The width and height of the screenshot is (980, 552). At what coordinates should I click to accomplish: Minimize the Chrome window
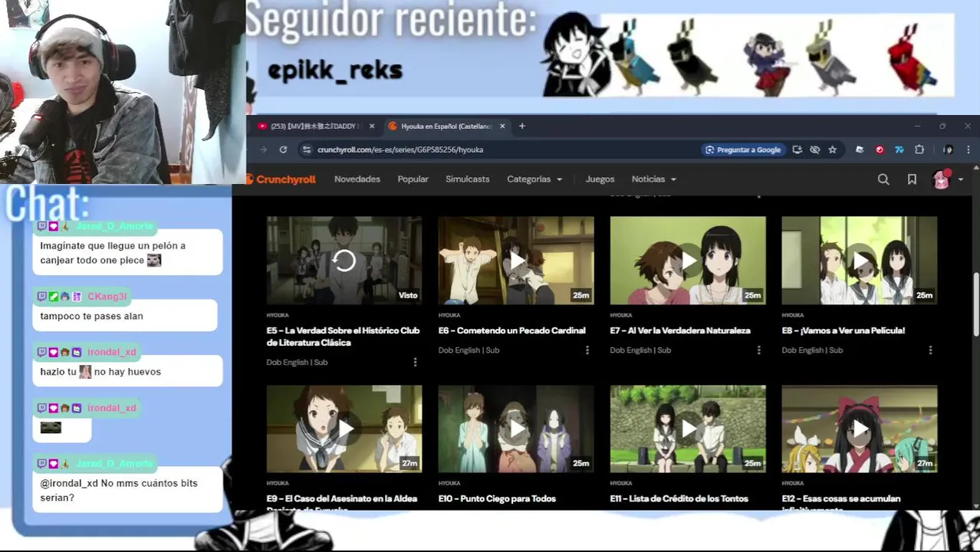[x=917, y=126]
